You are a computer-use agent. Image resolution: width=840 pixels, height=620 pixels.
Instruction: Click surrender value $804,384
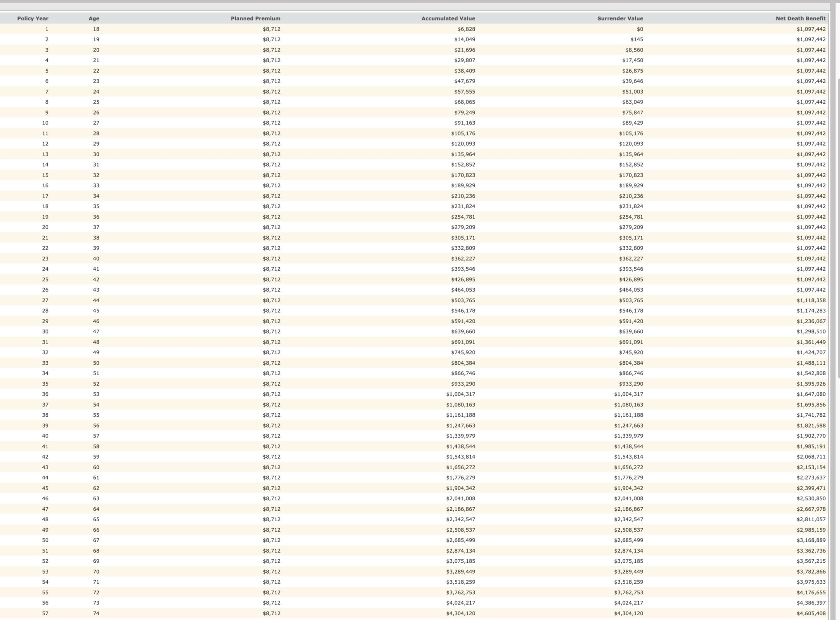click(631, 363)
